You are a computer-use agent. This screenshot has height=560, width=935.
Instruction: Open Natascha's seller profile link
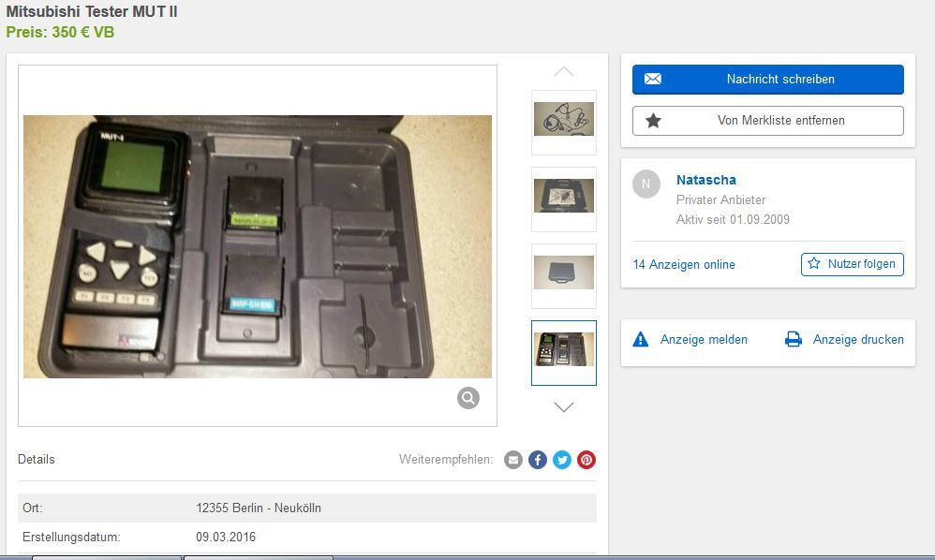point(705,180)
